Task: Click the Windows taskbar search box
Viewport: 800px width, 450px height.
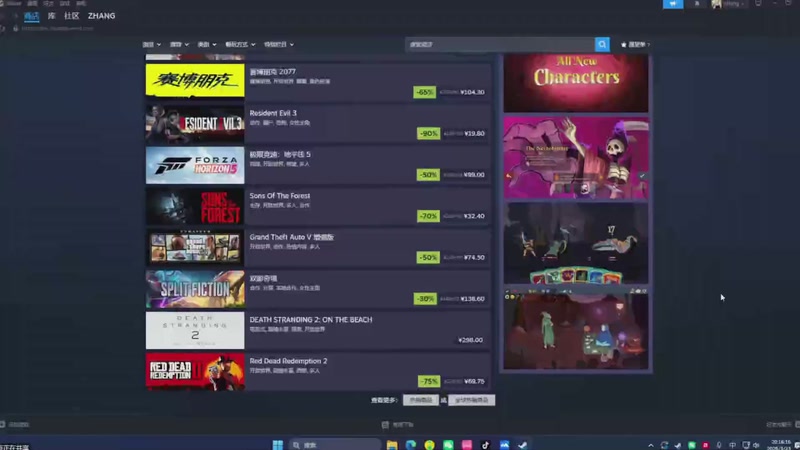Action: (335, 445)
